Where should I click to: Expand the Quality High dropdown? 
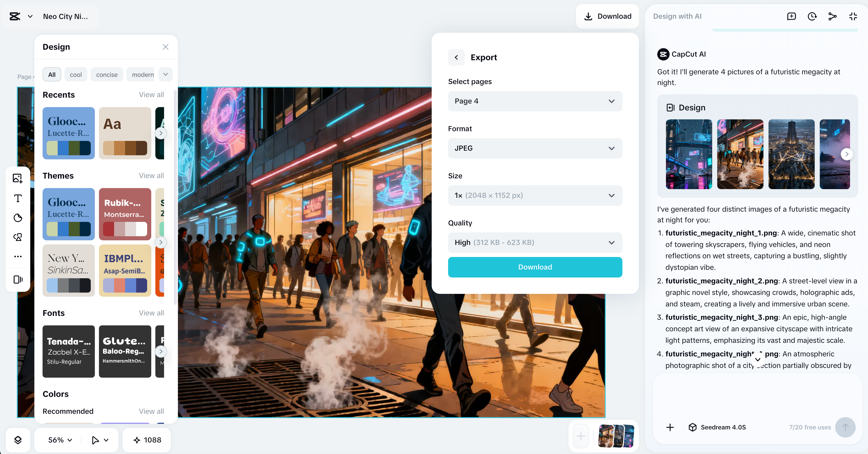(535, 242)
